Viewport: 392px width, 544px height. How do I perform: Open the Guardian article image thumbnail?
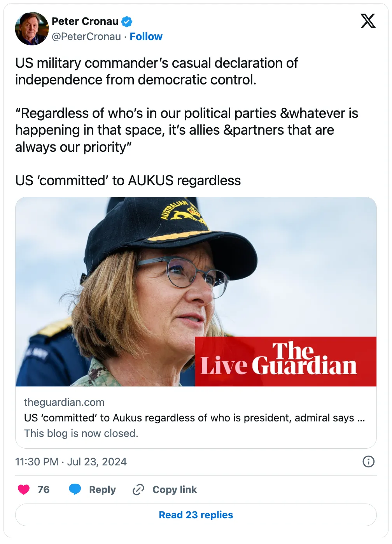[196, 292]
